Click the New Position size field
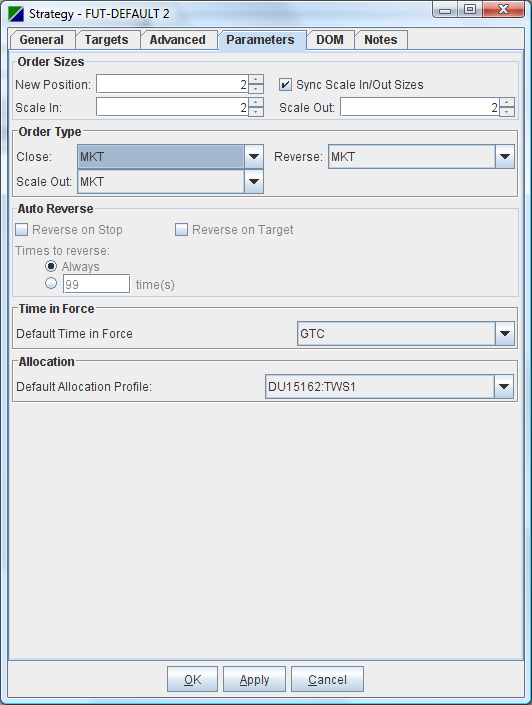 tap(173, 84)
